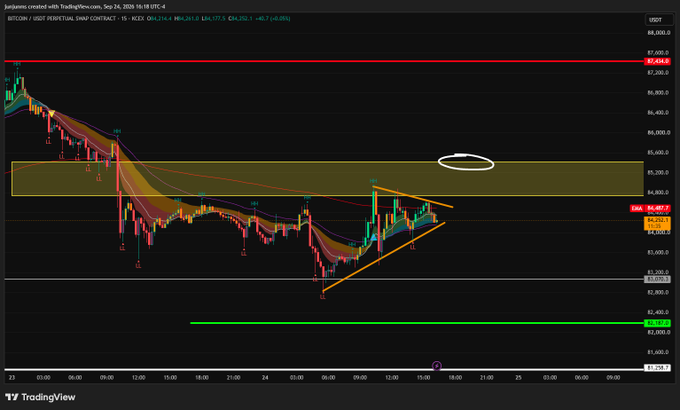Select the upper descending orange trendline
The image size is (680, 410).
tap(413, 197)
